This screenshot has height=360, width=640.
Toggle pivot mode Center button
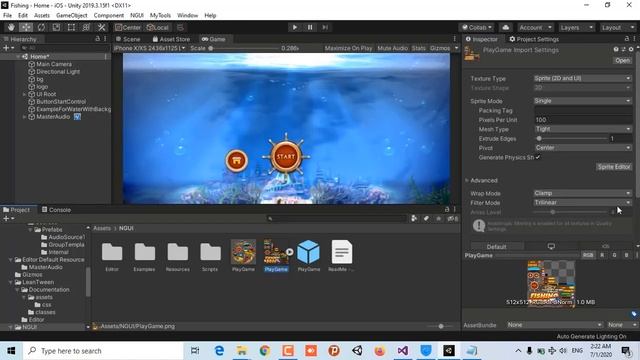128,27
